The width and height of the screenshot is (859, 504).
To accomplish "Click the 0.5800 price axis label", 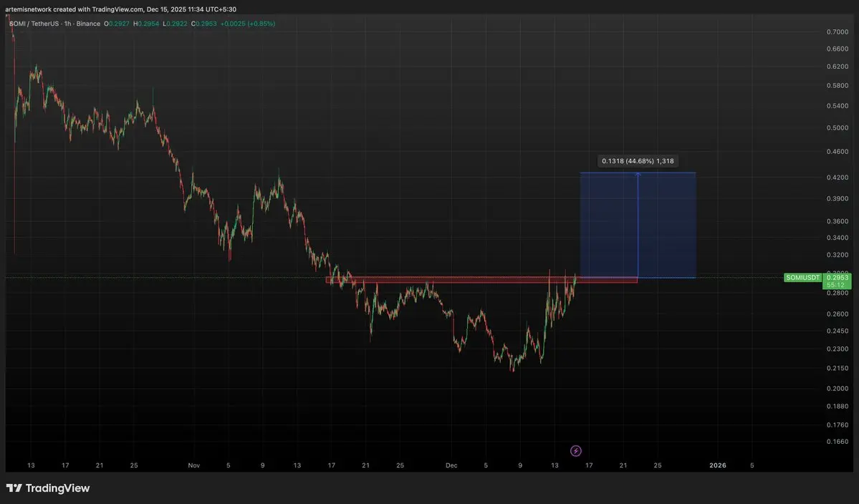I will (837, 86).
